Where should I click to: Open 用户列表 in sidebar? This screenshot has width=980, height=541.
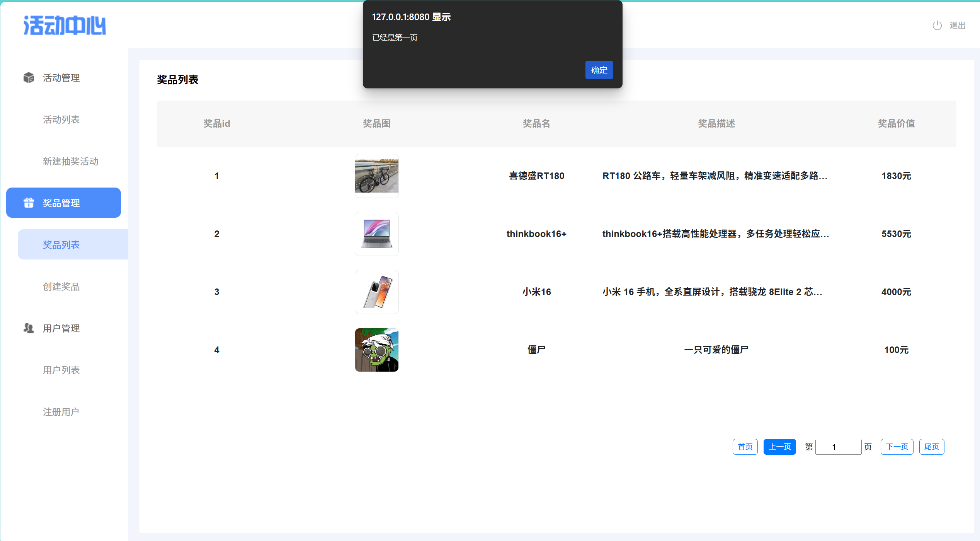(61, 370)
